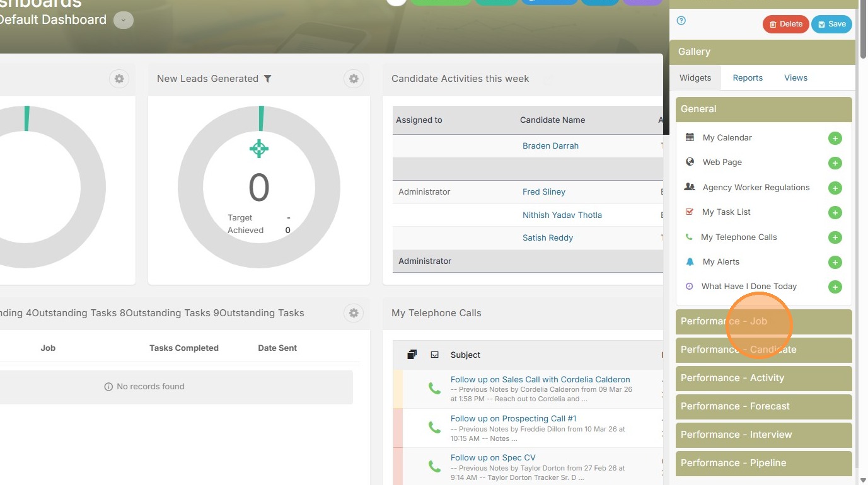The height and width of the screenshot is (485, 868).
Task: Add the What Have I Done Today widget
Action: (x=835, y=287)
